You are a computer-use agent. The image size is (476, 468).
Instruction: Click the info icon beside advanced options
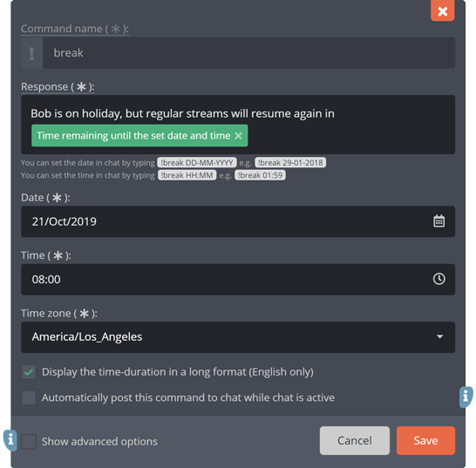click(x=10, y=440)
